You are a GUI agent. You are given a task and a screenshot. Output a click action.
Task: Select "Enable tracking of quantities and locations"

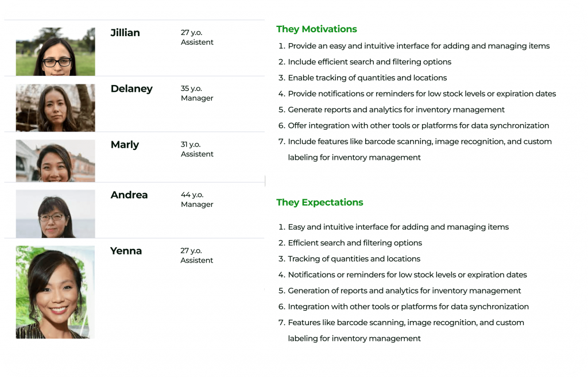pos(367,78)
